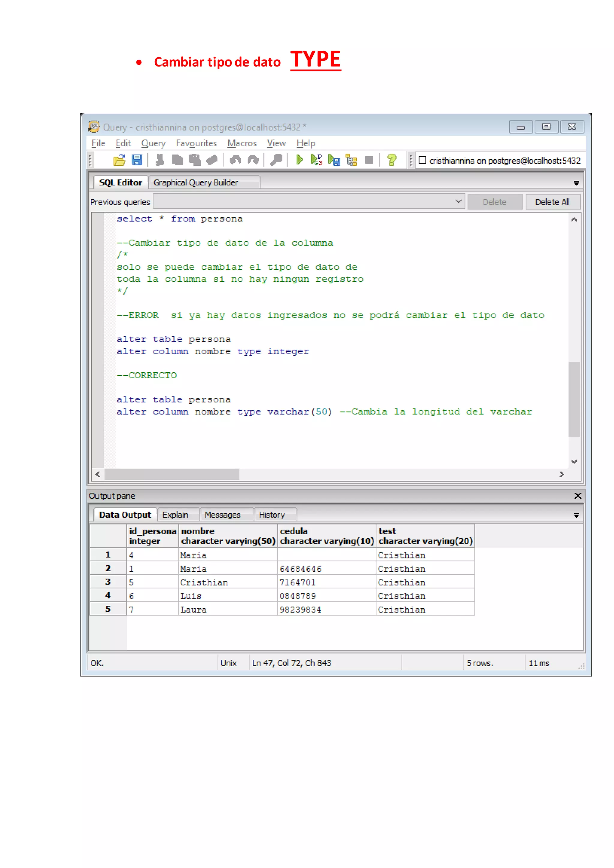614x868 pixels.
Task: Close the Output pane with X
Action: 578,496
